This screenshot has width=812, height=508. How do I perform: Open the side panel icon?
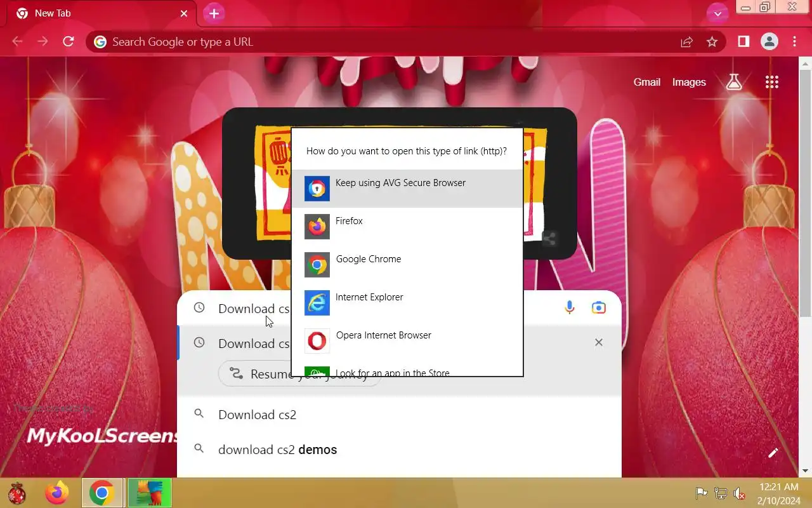pos(743,42)
